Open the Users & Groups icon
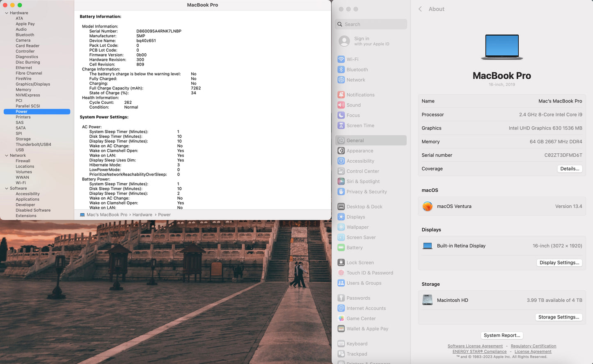Image resolution: width=593 pixels, height=364 pixels. point(341,283)
